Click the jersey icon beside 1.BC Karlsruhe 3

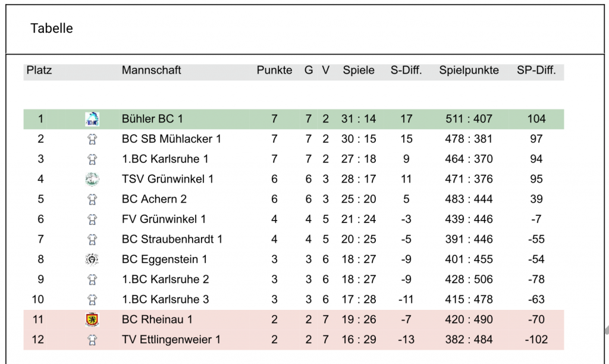[x=92, y=300]
